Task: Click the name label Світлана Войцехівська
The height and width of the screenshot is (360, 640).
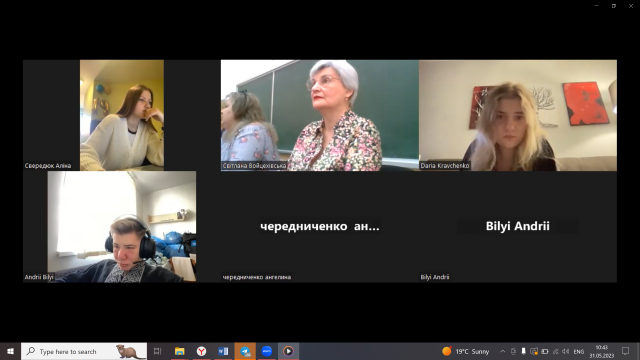Action: point(254,166)
